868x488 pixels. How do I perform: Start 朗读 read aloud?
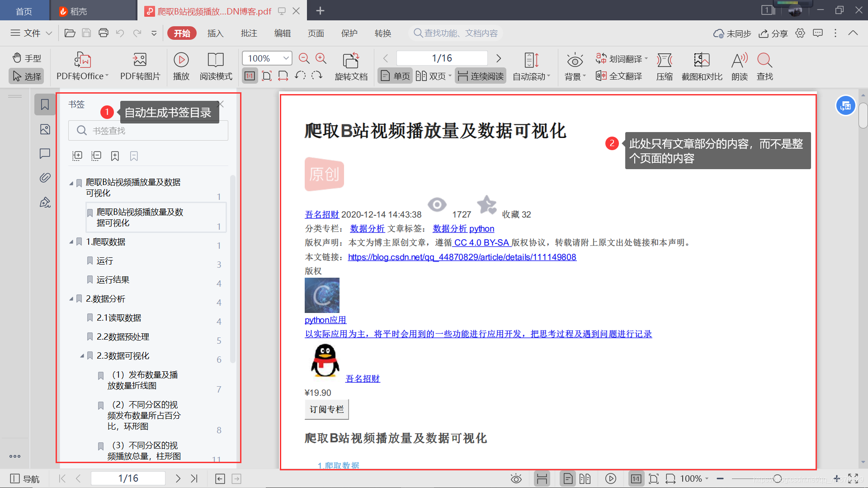coord(740,66)
